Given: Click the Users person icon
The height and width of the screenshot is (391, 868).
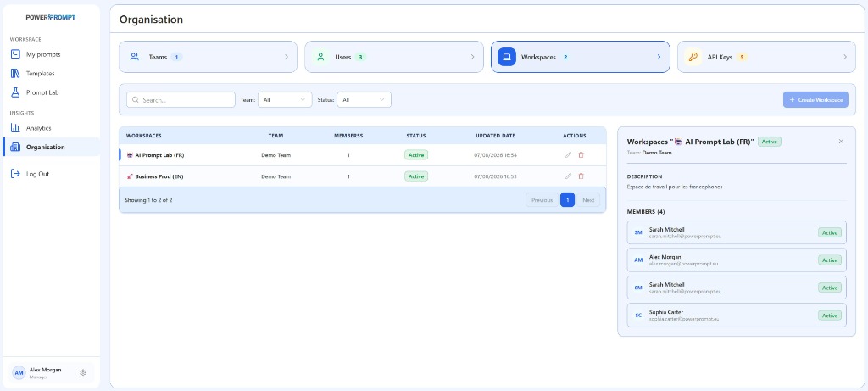Looking at the screenshot, I should (x=320, y=57).
